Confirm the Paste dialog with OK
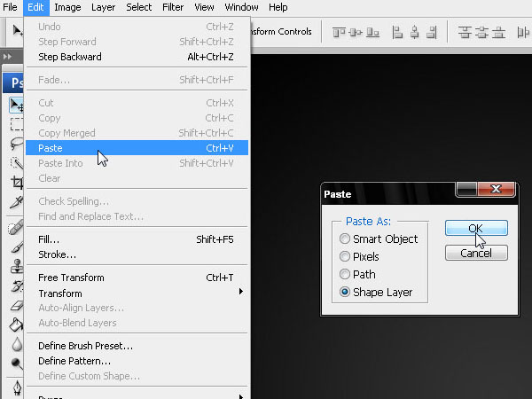The image size is (532, 399). pos(476,228)
